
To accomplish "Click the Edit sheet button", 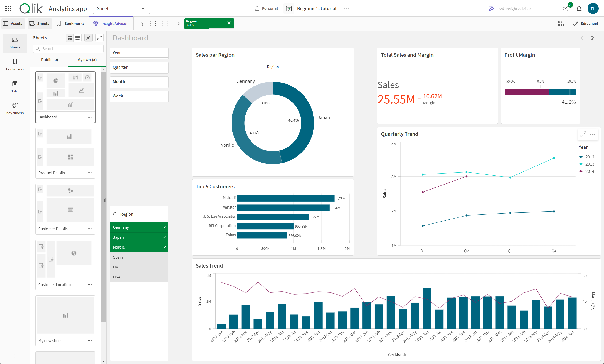I will coord(585,23).
